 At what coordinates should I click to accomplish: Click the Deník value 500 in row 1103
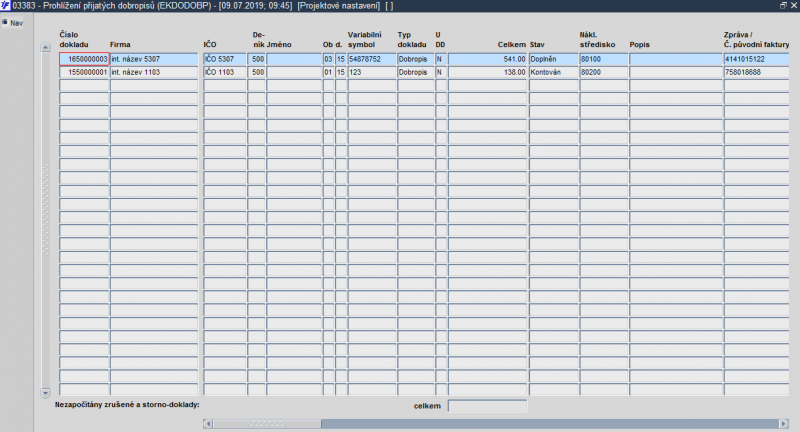click(257, 72)
